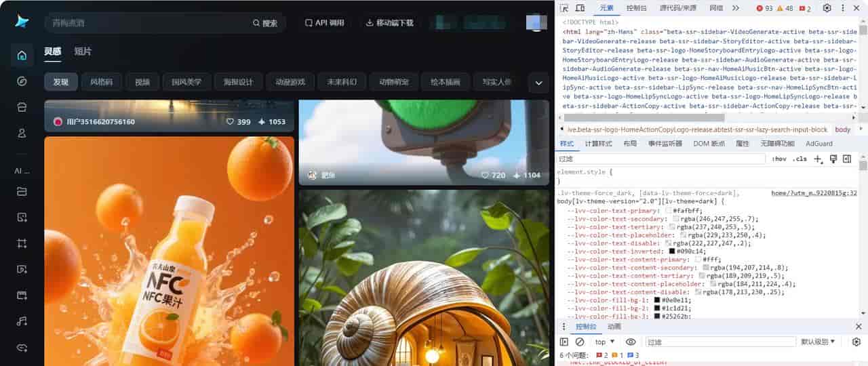Screen dimensions: 868x366
Task: Select the 国风美学 category chip
Action: pos(186,82)
